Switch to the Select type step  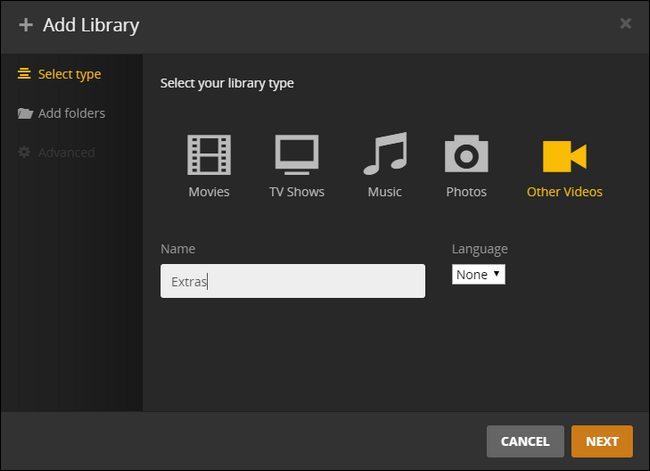tap(69, 74)
